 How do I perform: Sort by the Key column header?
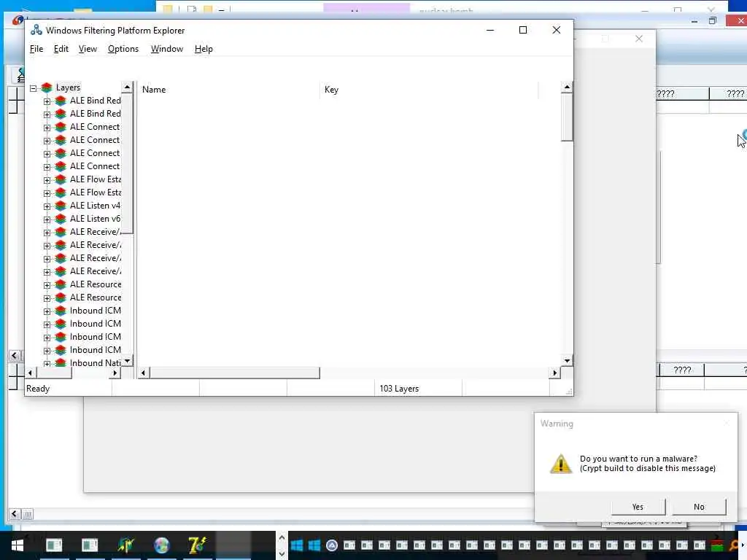[x=429, y=90]
